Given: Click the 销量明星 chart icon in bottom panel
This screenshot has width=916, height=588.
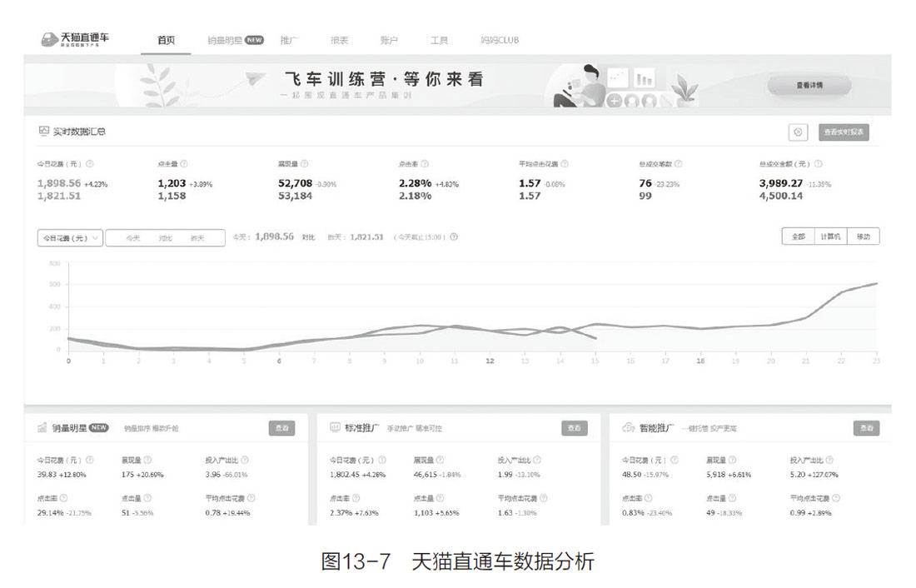Looking at the screenshot, I should 42,428.
